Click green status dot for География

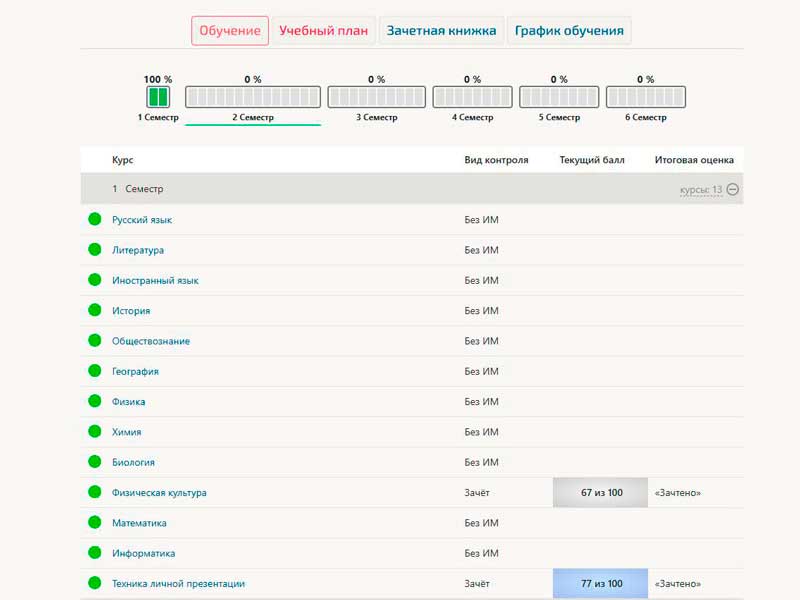click(95, 371)
